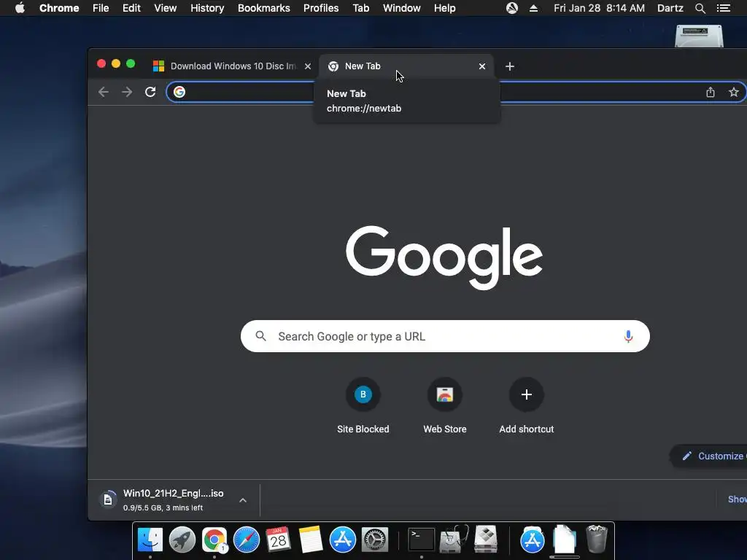Open Safari from the Dock
747x560 pixels.
click(x=247, y=540)
